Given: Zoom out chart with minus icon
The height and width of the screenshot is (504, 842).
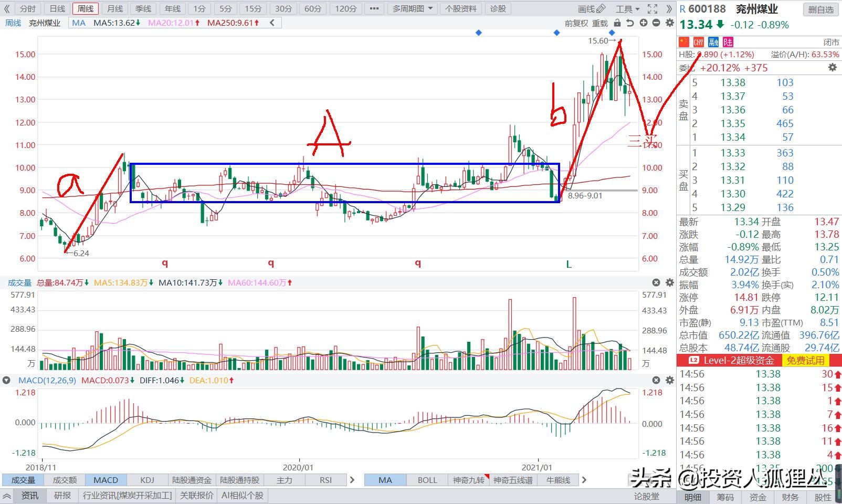Looking at the screenshot, I should [x=656, y=23].
